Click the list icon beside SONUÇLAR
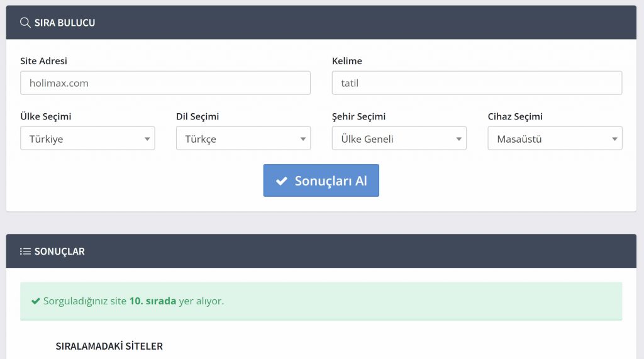644x359 pixels. point(25,251)
